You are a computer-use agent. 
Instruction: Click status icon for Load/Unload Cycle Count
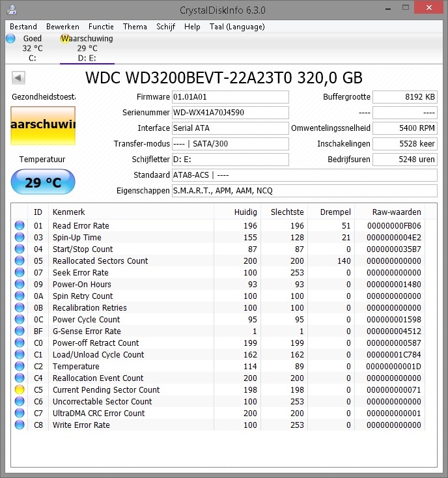pyautogui.click(x=20, y=354)
